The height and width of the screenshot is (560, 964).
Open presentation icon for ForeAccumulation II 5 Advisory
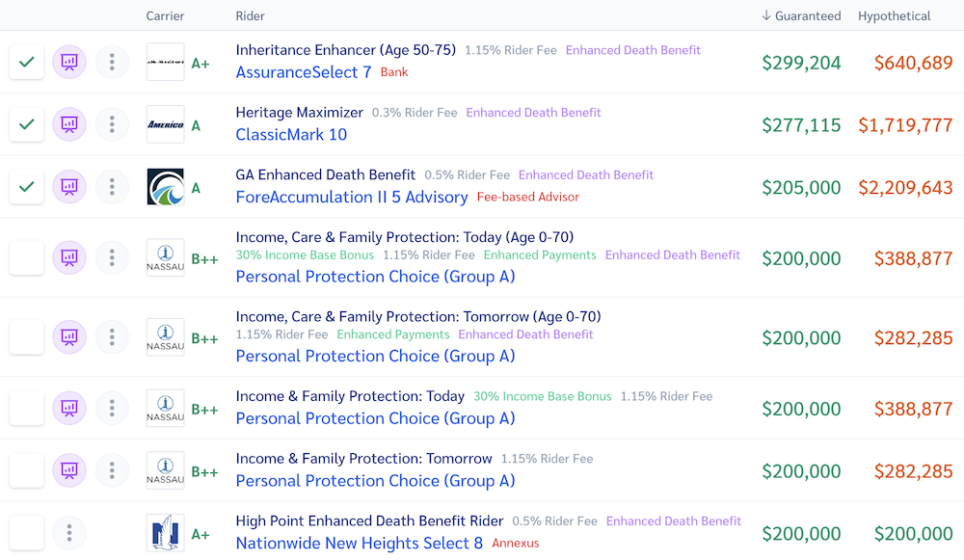pyautogui.click(x=69, y=187)
